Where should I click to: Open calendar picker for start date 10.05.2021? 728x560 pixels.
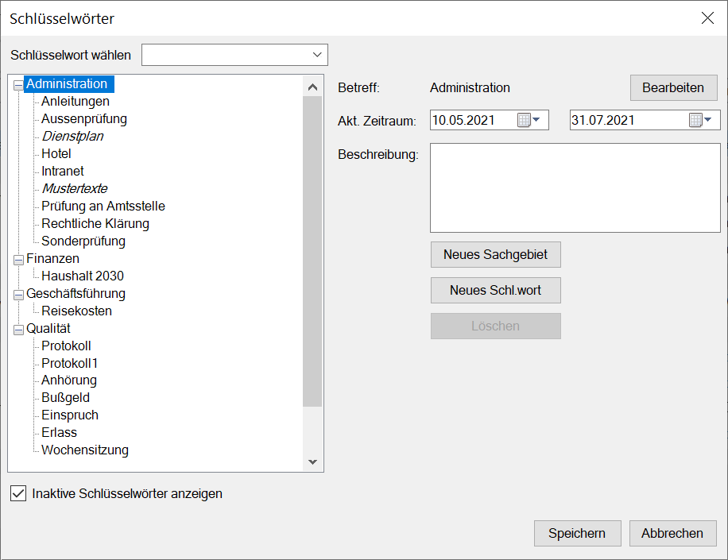(x=529, y=121)
